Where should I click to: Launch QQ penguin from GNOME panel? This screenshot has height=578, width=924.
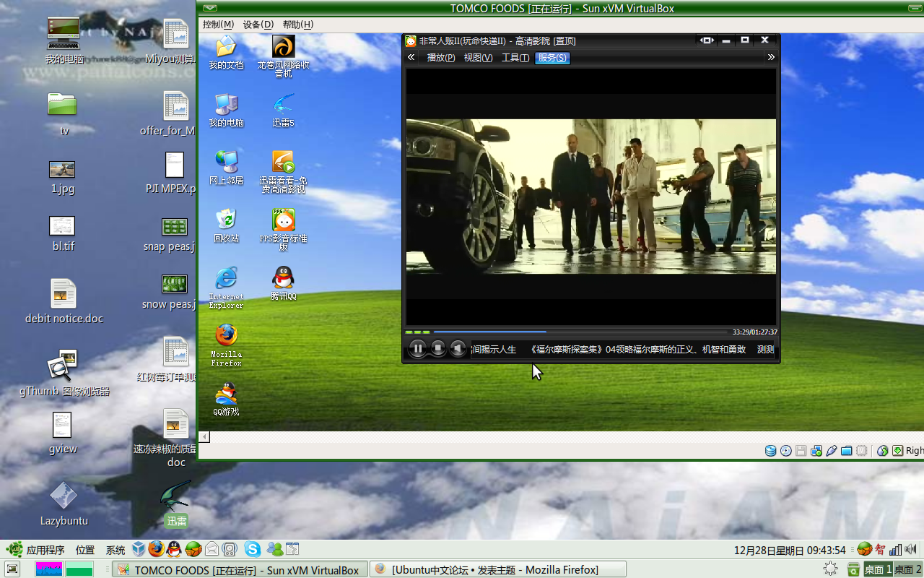pos(174,549)
